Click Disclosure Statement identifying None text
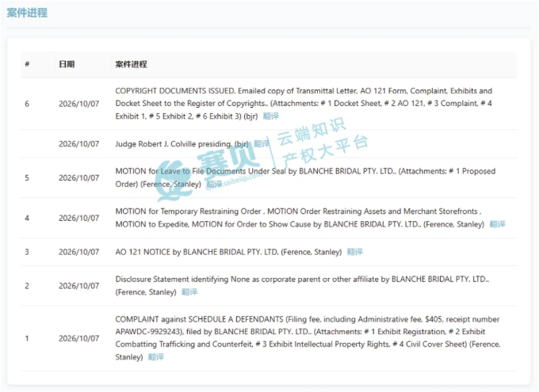 coord(302,286)
